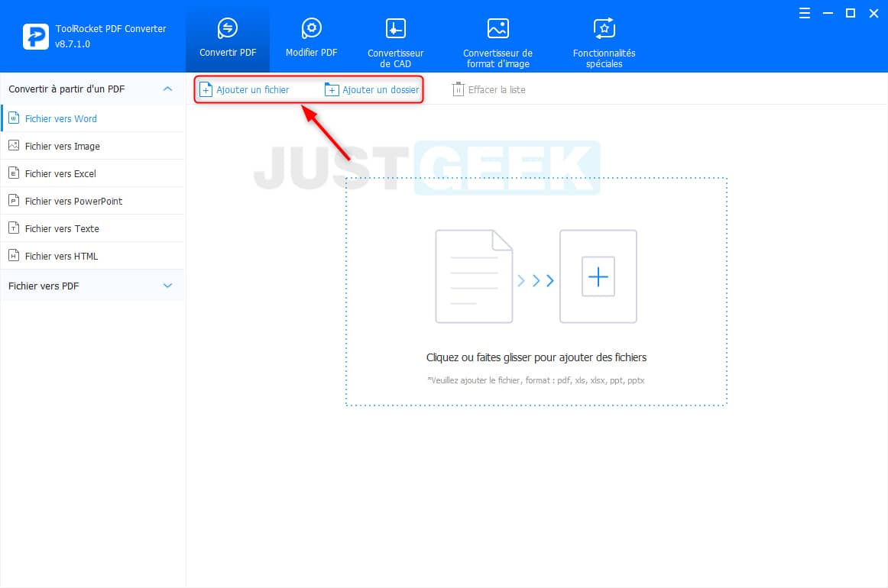Image resolution: width=888 pixels, height=588 pixels.
Task: Click the PowerPoint file icon in sidebar
Action: pyautogui.click(x=14, y=200)
